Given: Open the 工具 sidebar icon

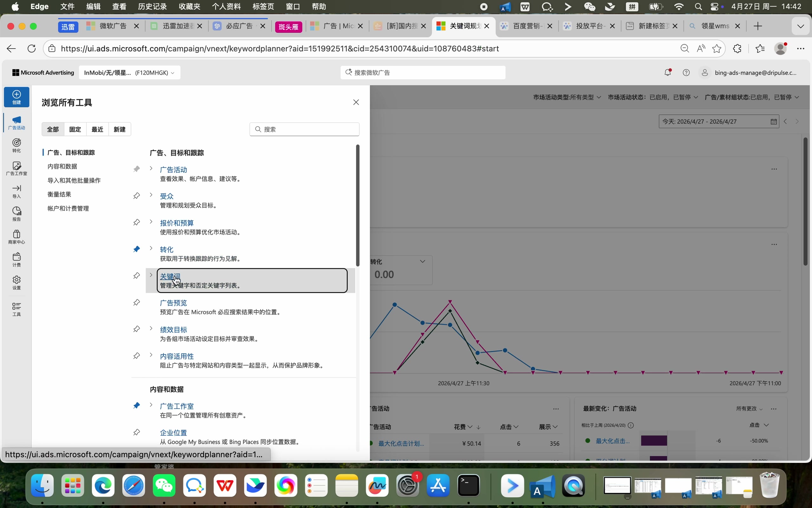Looking at the screenshot, I should coord(16,309).
